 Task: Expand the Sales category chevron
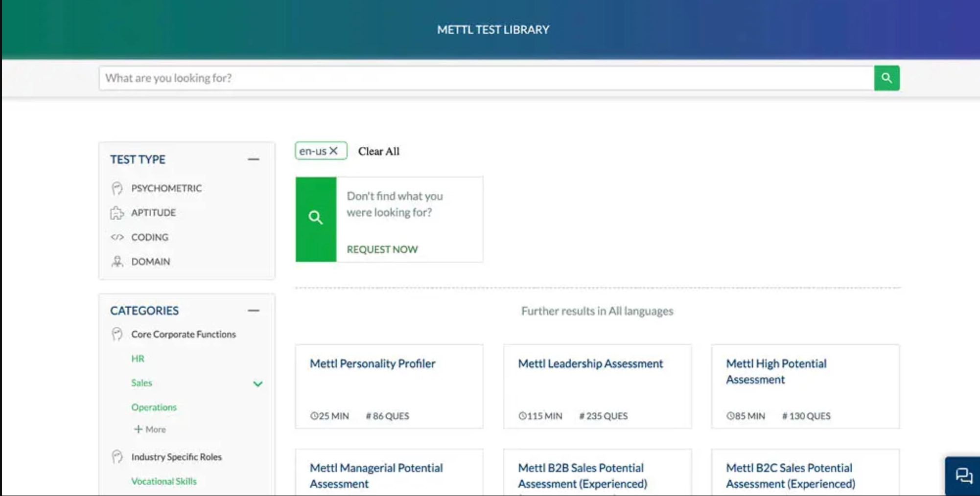258,383
